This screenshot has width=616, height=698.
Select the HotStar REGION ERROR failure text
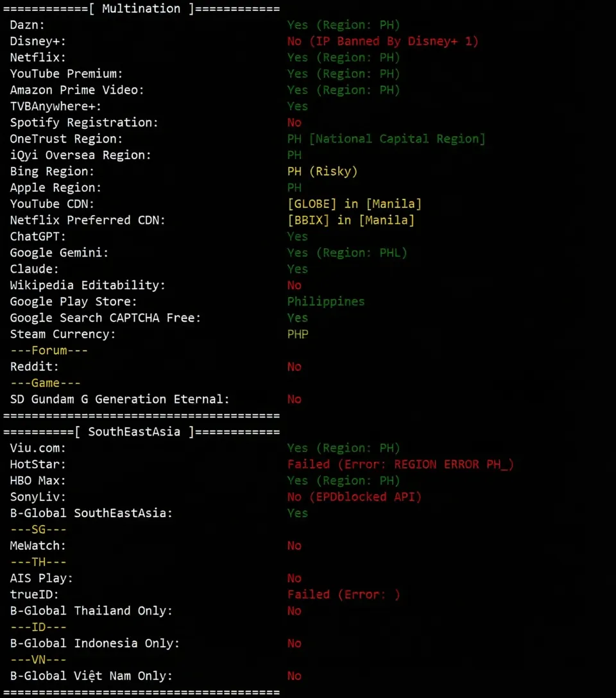tap(400, 464)
